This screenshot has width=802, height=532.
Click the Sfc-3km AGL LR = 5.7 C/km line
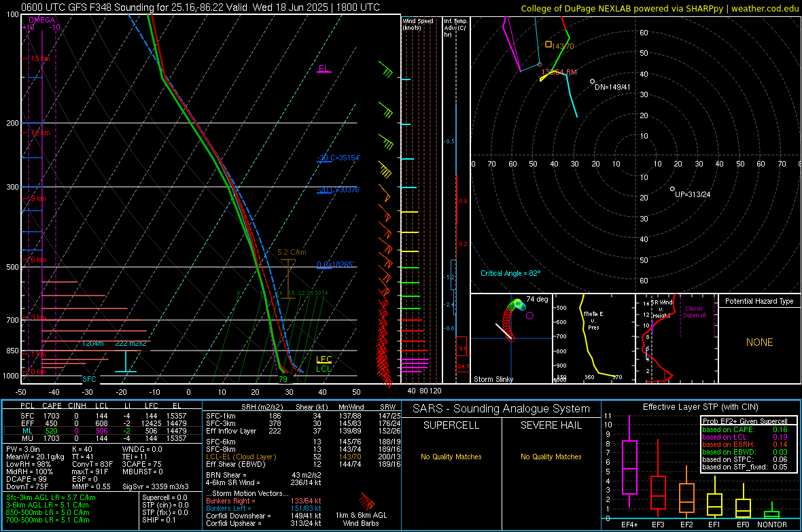(x=51, y=497)
